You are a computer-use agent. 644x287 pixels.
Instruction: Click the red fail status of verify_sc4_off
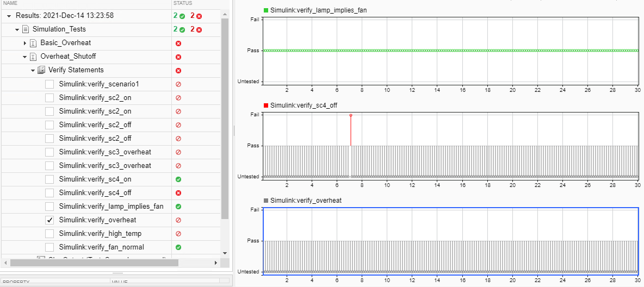pos(178,193)
